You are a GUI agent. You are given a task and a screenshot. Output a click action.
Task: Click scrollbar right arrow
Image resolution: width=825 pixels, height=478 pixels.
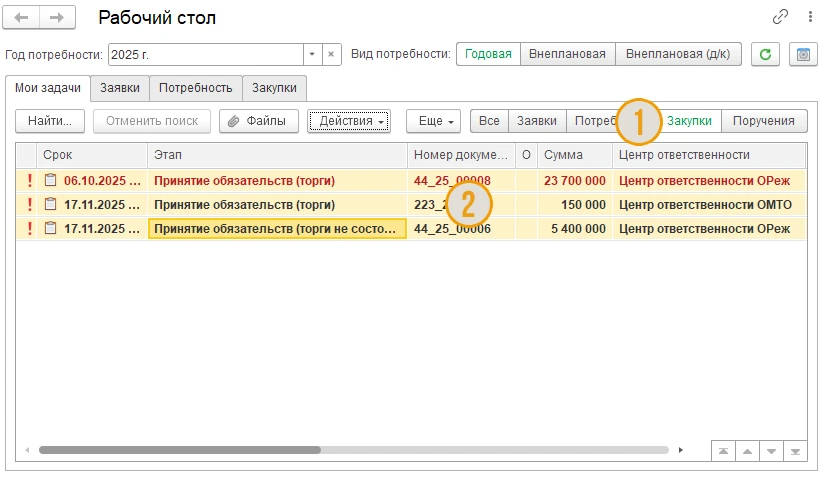pyautogui.click(x=681, y=450)
